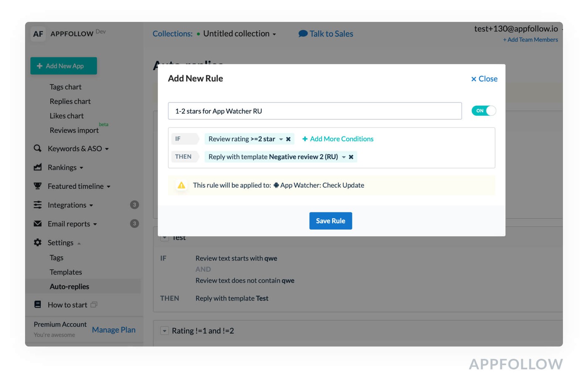Click the rule name input field
The width and height of the screenshot is (588, 382).
pyautogui.click(x=315, y=111)
